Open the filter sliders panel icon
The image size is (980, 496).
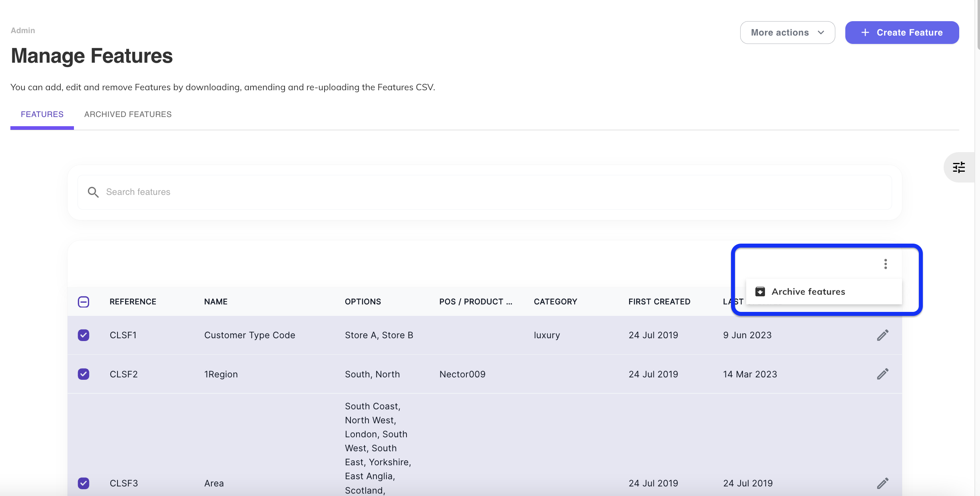click(958, 167)
